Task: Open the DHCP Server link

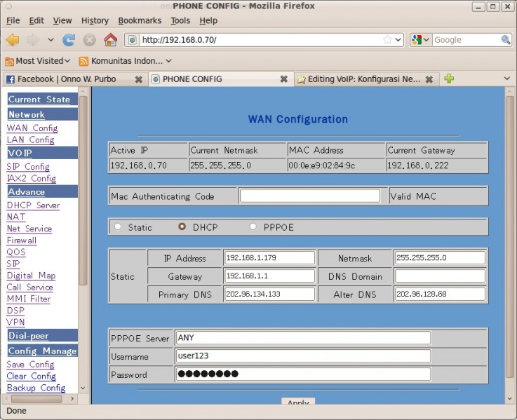Action: pyautogui.click(x=33, y=205)
